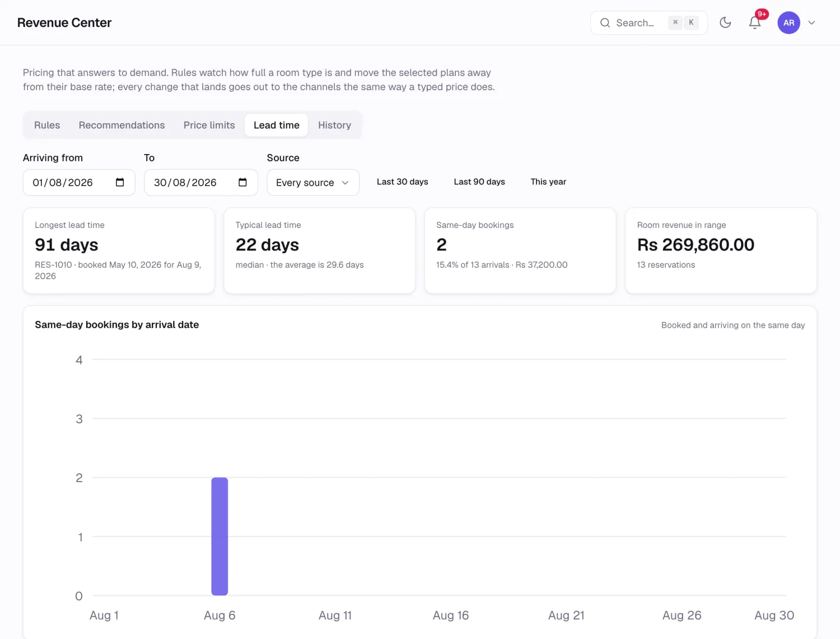Click '15.4% of 13 arrivals' text
840x639 pixels.
(473, 265)
